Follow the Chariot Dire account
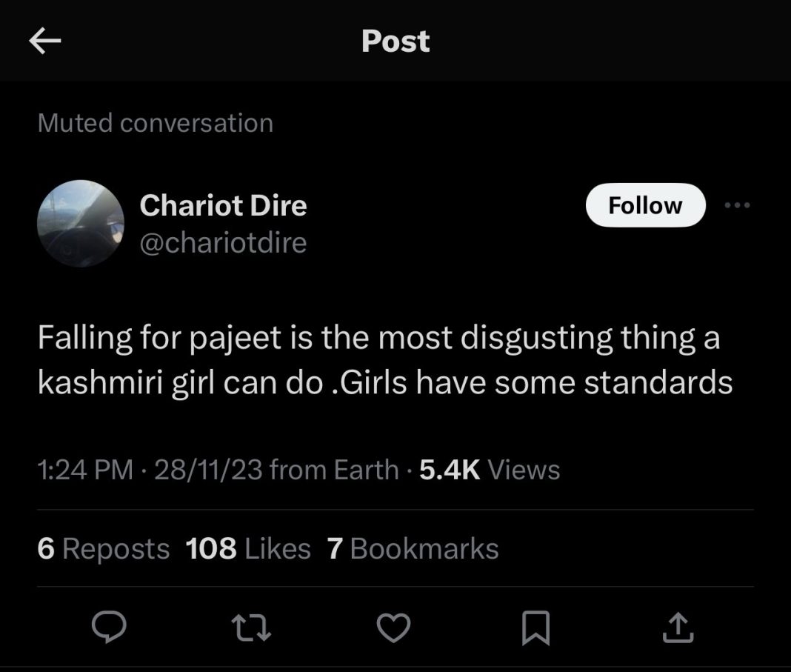 [645, 204]
